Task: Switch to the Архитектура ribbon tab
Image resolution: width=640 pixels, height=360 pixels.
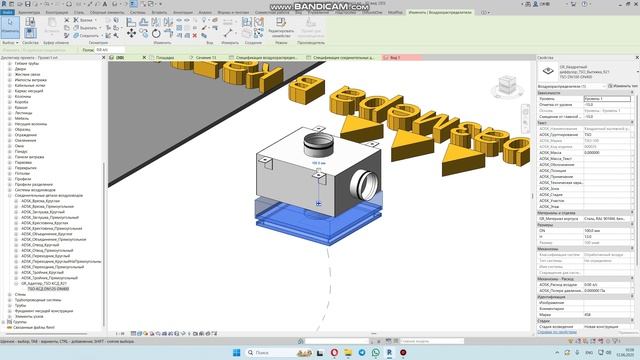Action: (29, 12)
